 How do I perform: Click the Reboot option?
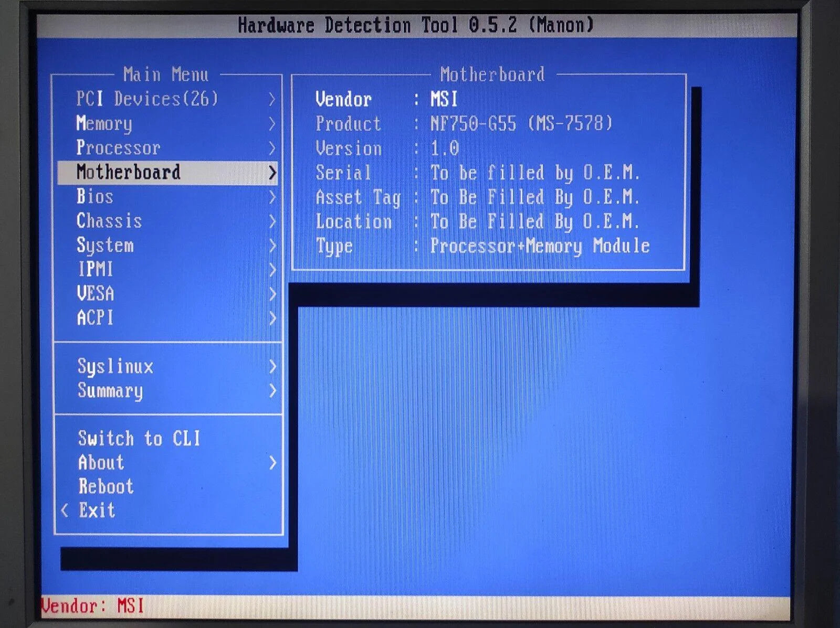click(106, 486)
